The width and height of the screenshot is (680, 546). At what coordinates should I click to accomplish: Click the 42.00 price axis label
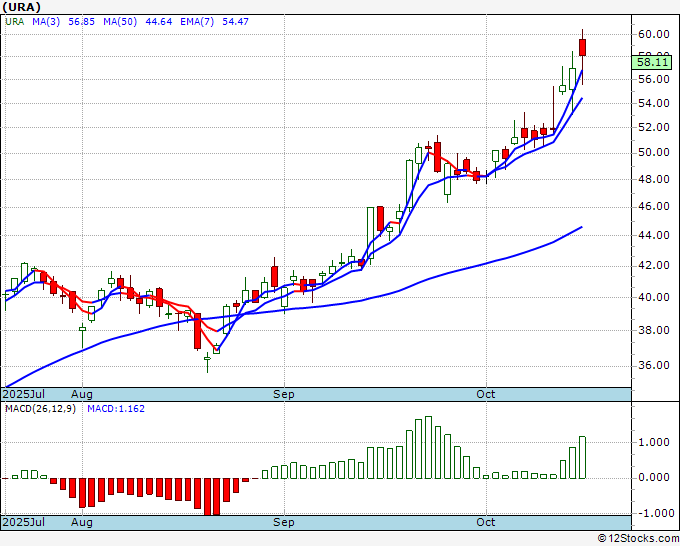[x=654, y=265]
